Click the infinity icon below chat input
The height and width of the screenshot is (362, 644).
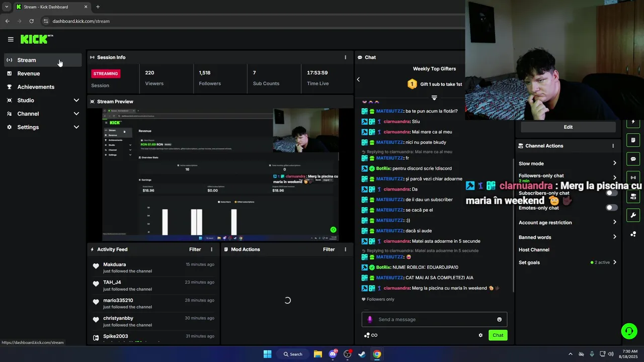(374, 335)
